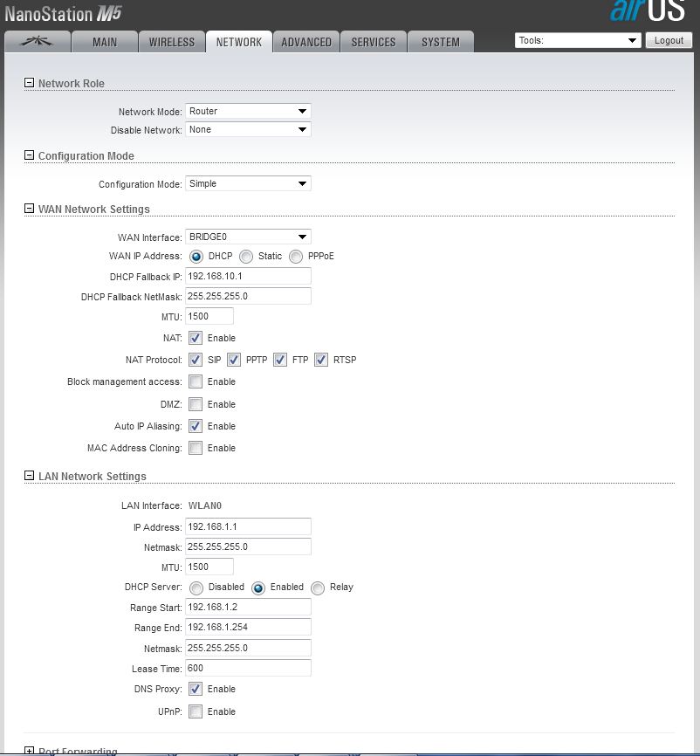The image size is (700, 756).
Task: Click the Lease Time field
Action: pos(248,668)
